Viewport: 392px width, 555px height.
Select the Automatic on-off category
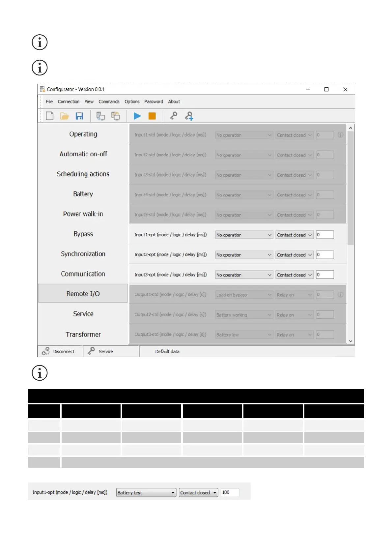click(83, 154)
